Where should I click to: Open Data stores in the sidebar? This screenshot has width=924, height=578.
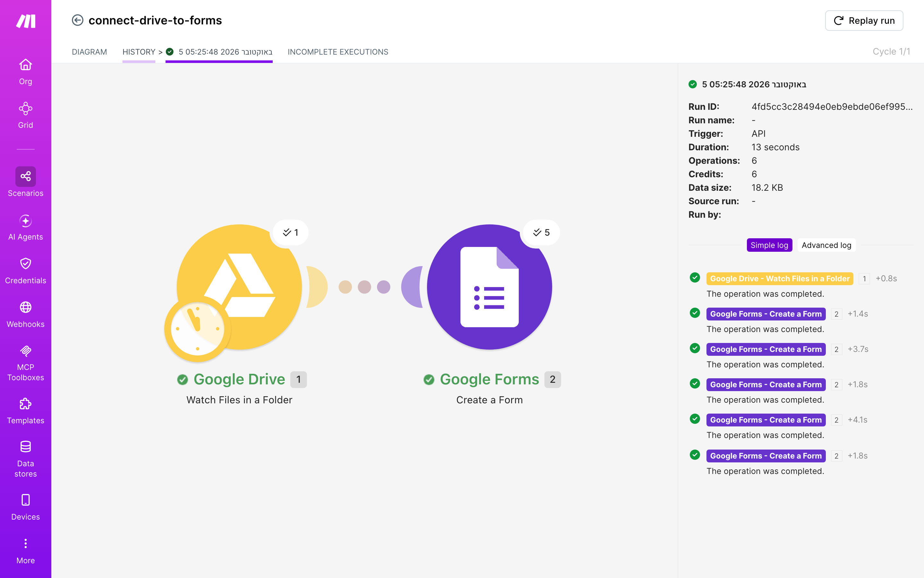(26, 459)
